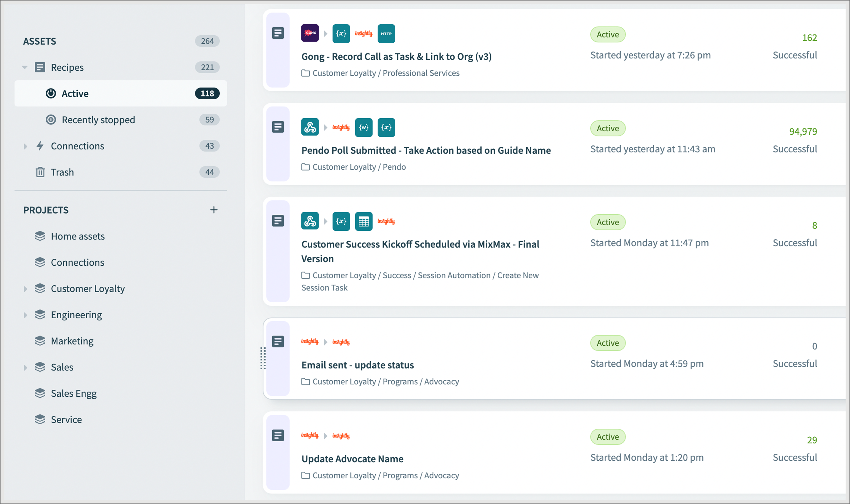Grab the drag handle beside the Email sent recipe
Screen dimensions: 850x504
tap(263, 358)
